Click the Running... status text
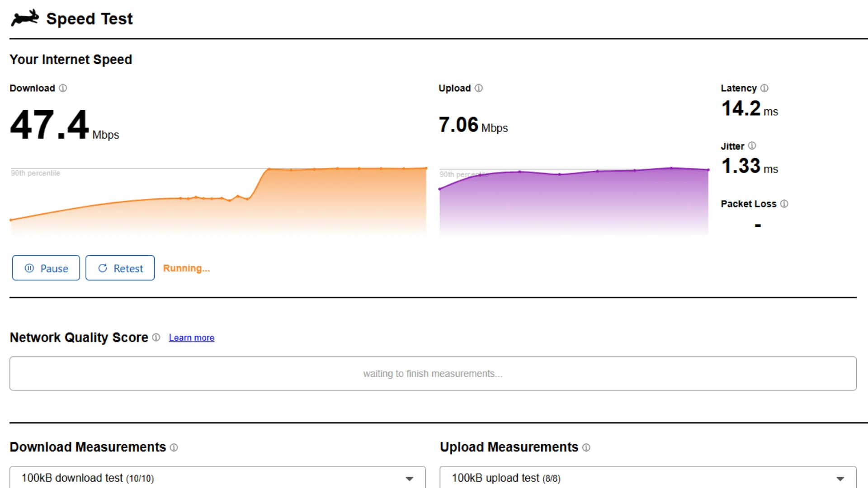This screenshot has height=488, width=868. coord(186,268)
